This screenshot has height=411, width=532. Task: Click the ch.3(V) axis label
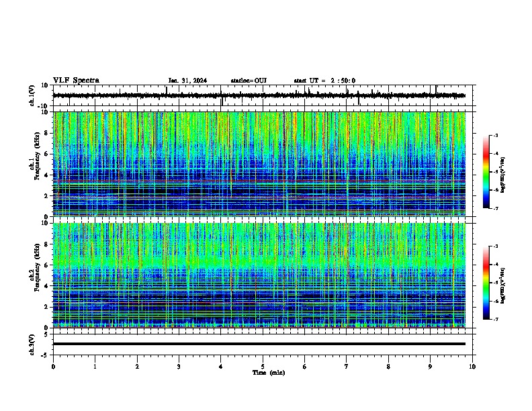[x=32, y=345]
